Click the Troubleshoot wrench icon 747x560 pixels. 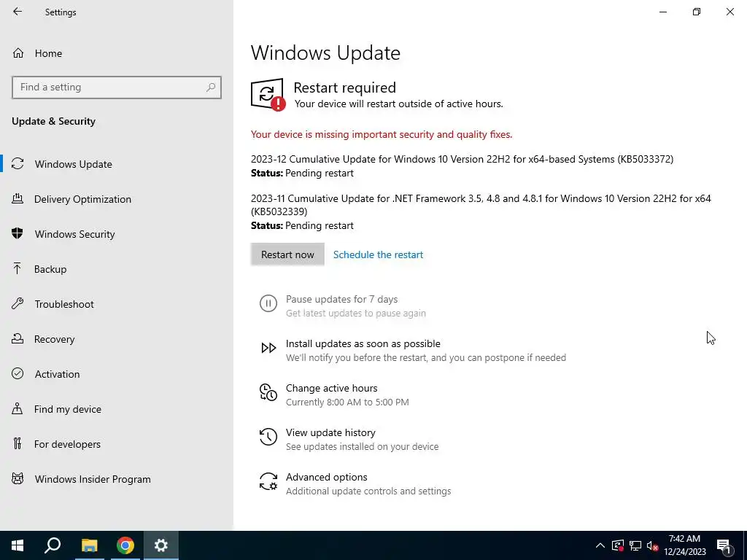[x=18, y=303]
